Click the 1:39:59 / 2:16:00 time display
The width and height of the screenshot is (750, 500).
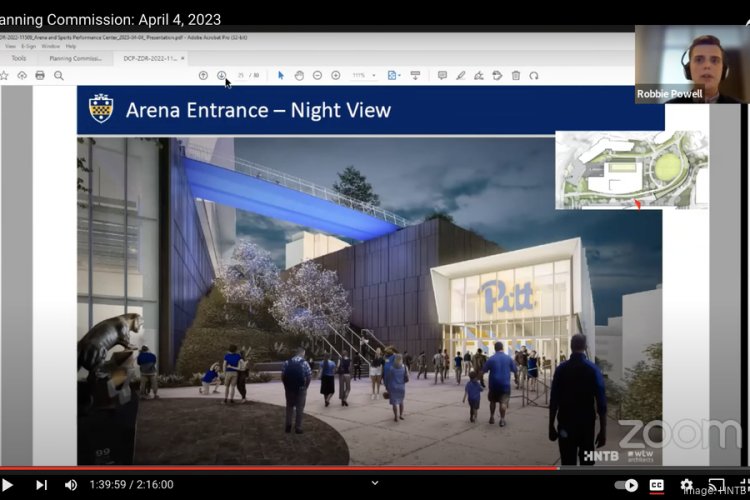(x=132, y=485)
